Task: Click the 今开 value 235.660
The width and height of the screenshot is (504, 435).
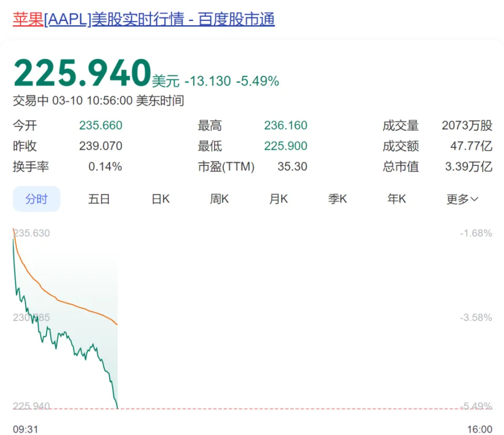Action: (x=100, y=126)
